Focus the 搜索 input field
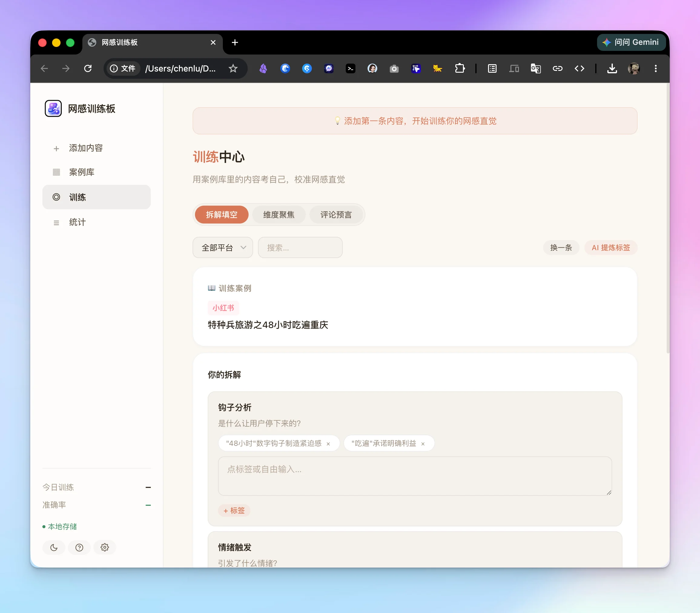This screenshot has width=700, height=613. 300,247
